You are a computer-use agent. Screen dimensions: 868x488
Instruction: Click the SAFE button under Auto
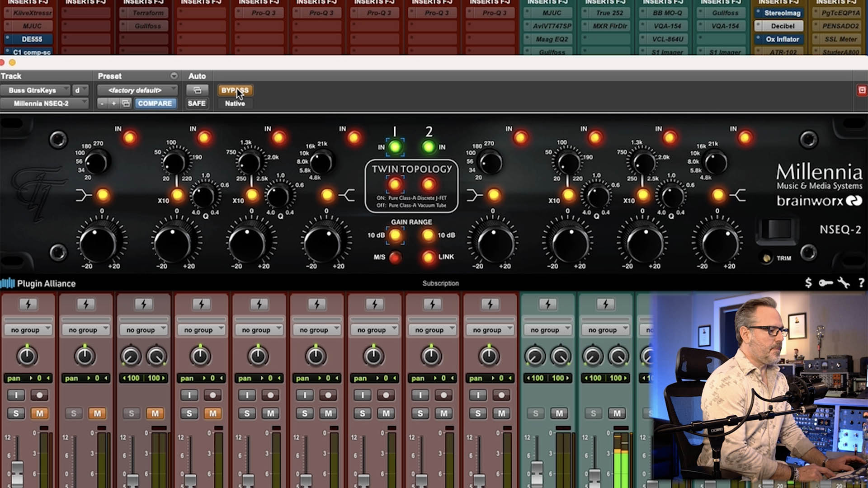[197, 103]
